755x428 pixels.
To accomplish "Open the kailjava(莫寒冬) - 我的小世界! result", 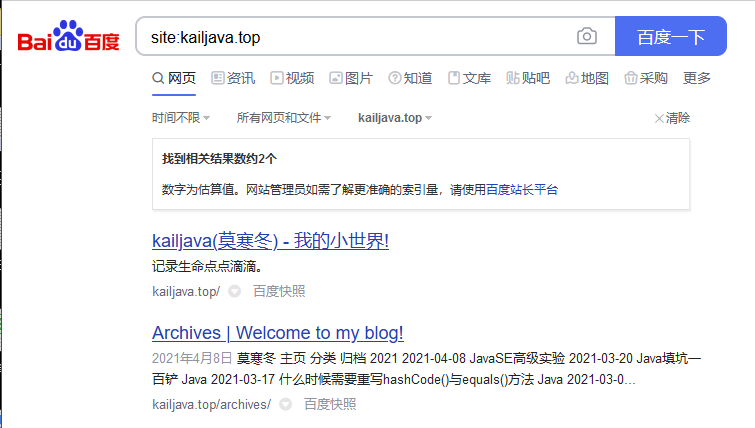I will coord(270,241).
